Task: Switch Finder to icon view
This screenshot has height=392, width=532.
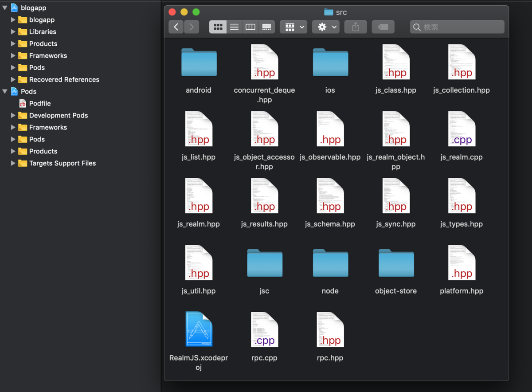Action: pyautogui.click(x=218, y=27)
